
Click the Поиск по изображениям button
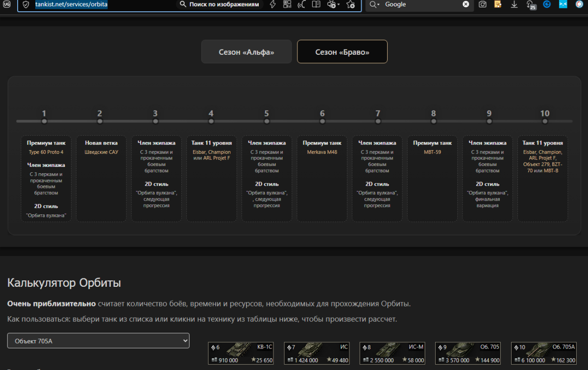[x=219, y=4]
